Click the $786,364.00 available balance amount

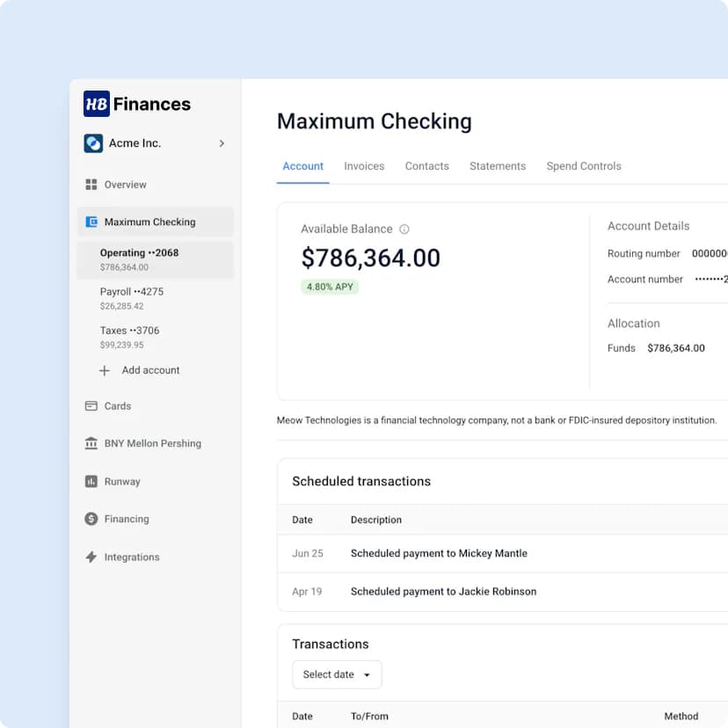(x=370, y=258)
